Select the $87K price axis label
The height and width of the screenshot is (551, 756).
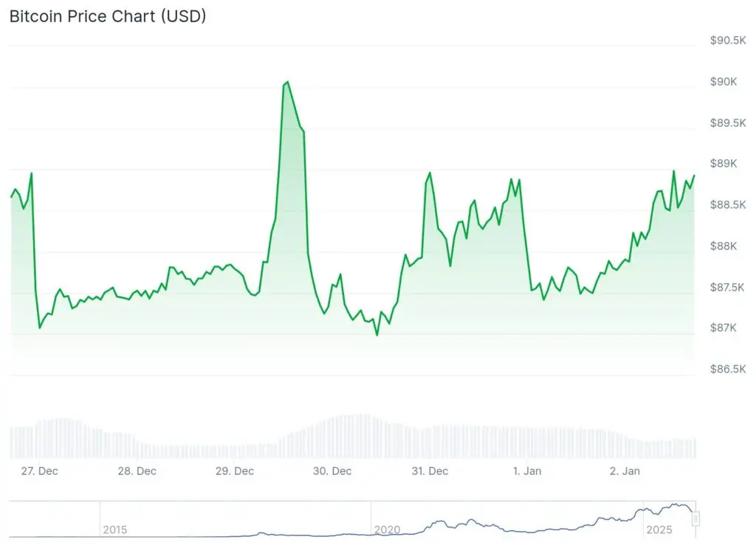click(x=723, y=328)
